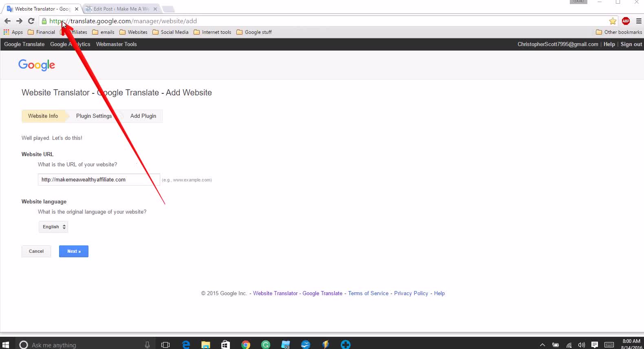The width and height of the screenshot is (644, 349).
Task: Open the Google stuff bookmarks folder
Action: [x=254, y=32]
